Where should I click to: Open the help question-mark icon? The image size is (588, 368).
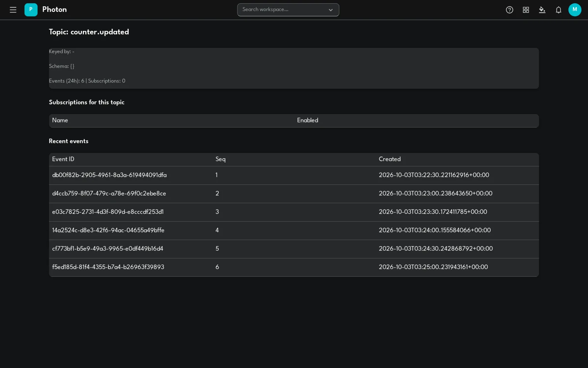tap(509, 10)
